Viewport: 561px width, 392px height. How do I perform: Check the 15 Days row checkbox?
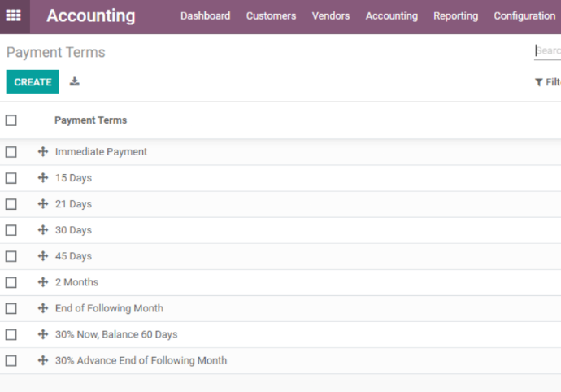pyautogui.click(x=11, y=178)
